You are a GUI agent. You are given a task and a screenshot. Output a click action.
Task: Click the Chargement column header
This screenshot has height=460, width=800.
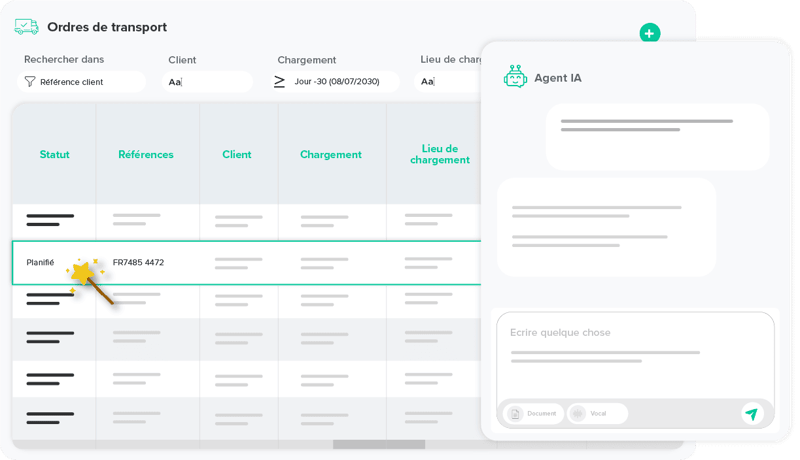(x=331, y=155)
